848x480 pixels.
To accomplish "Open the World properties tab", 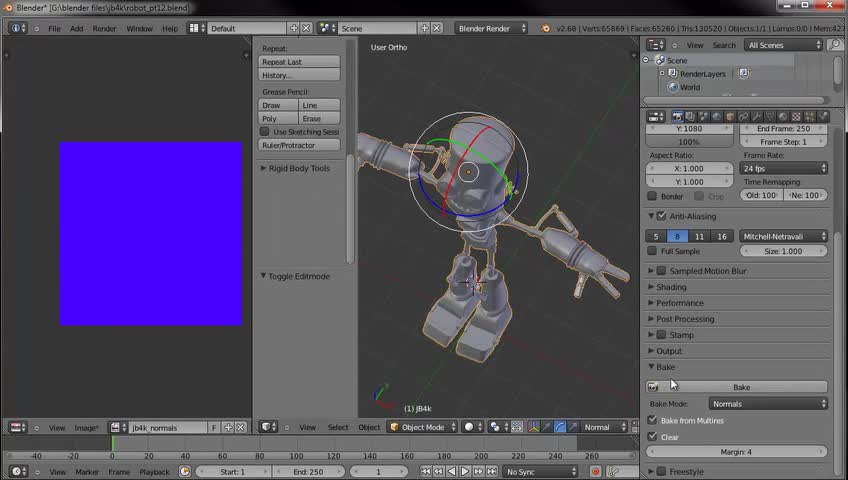I will (x=717, y=117).
